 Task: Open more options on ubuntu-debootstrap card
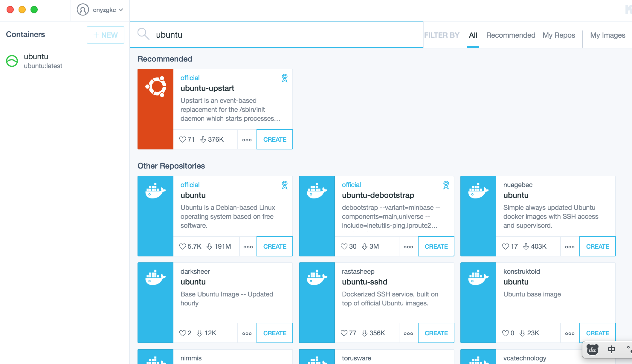click(x=408, y=247)
